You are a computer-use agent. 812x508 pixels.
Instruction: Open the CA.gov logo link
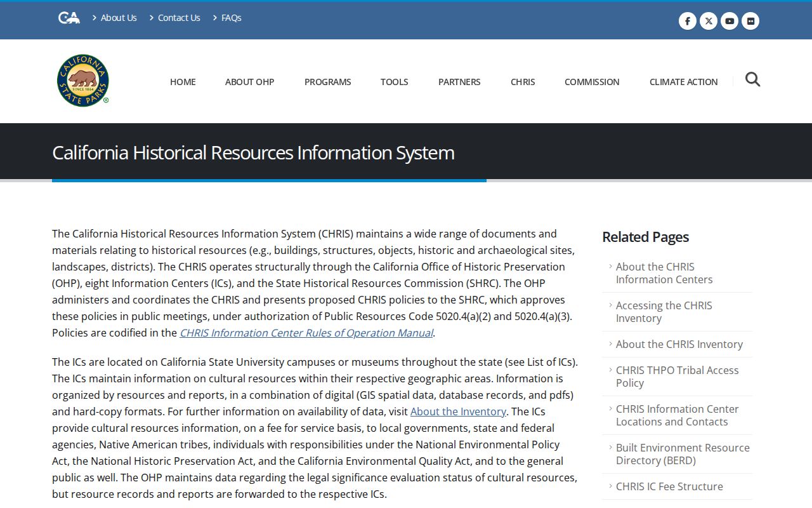click(69, 18)
